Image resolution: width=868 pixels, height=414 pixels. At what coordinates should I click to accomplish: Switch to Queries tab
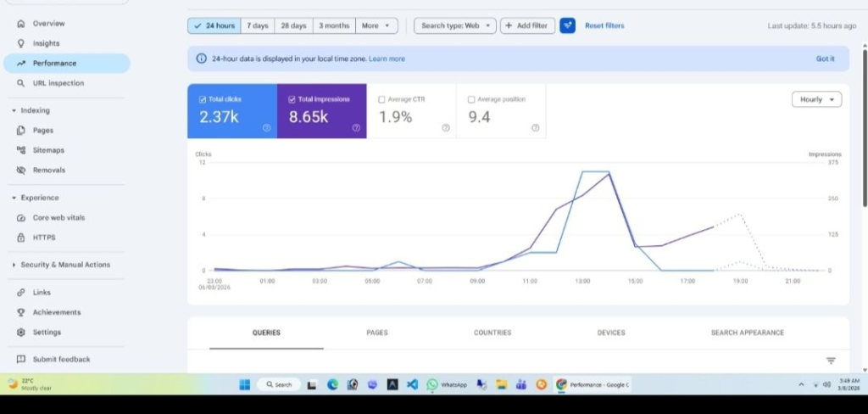click(x=266, y=333)
